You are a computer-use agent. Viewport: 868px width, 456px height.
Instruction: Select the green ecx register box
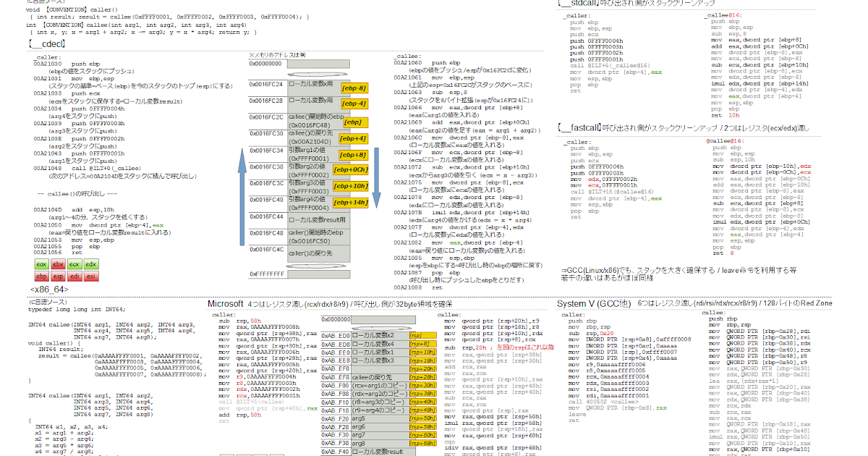[x=75, y=265]
